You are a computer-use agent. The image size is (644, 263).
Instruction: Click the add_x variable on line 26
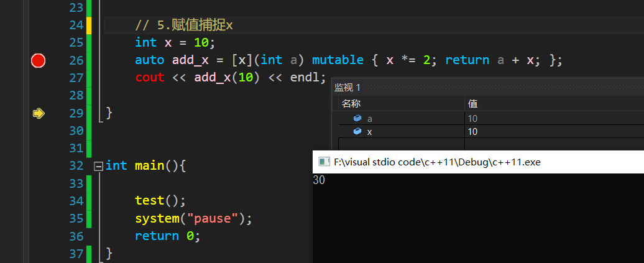(x=191, y=60)
